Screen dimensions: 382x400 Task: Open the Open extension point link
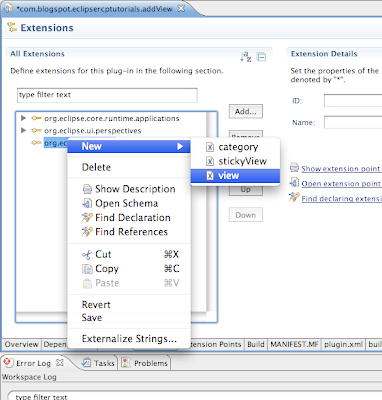341,184
